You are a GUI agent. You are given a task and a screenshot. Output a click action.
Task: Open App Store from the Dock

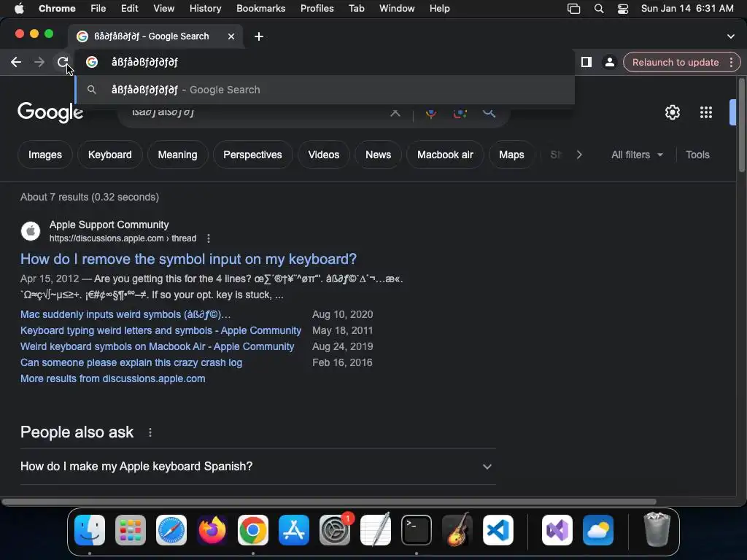(294, 530)
